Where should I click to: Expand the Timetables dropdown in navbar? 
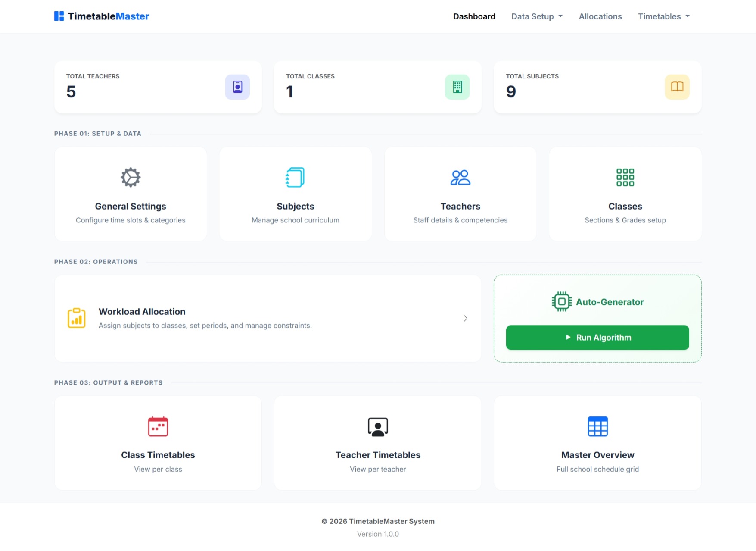663,16
